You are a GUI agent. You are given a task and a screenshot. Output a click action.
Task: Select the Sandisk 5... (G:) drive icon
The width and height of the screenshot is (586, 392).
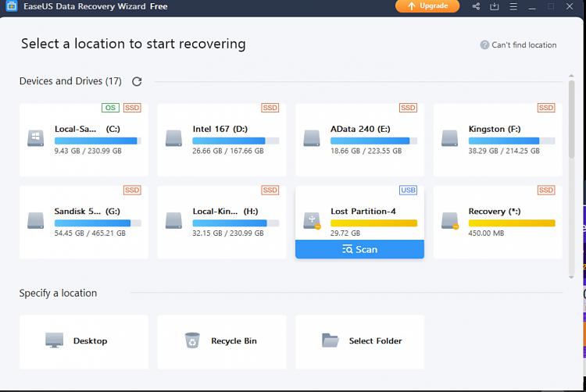coord(35,220)
